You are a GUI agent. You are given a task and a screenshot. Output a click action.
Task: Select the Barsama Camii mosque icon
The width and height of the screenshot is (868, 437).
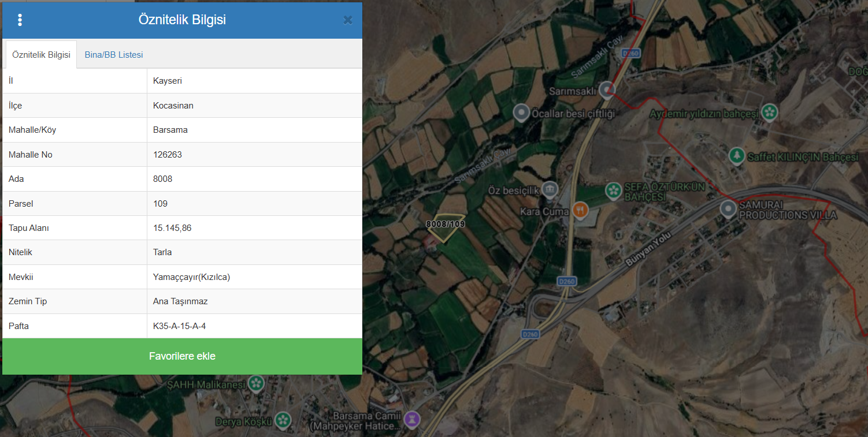(x=411, y=418)
